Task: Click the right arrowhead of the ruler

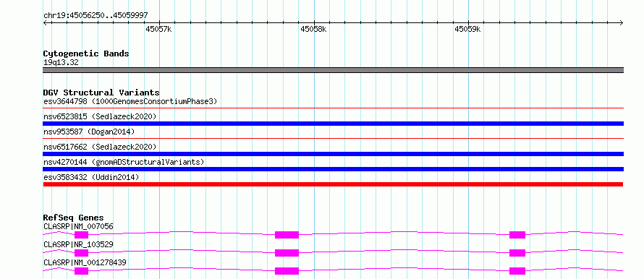Action: [622, 22]
